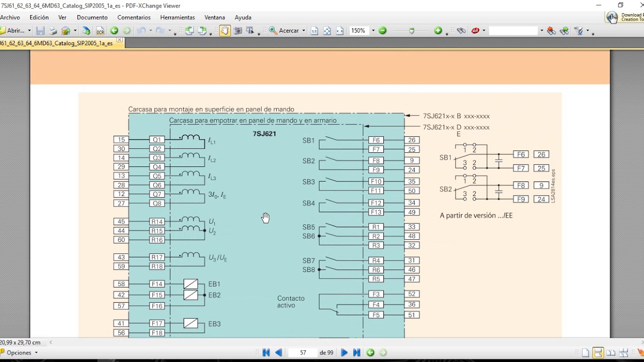Go to previous page
Screen dimensions: 644x362
point(278,352)
